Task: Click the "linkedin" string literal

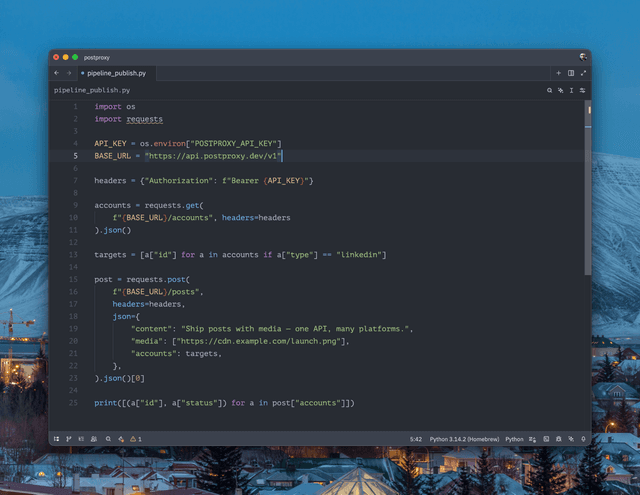Action: pos(359,255)
